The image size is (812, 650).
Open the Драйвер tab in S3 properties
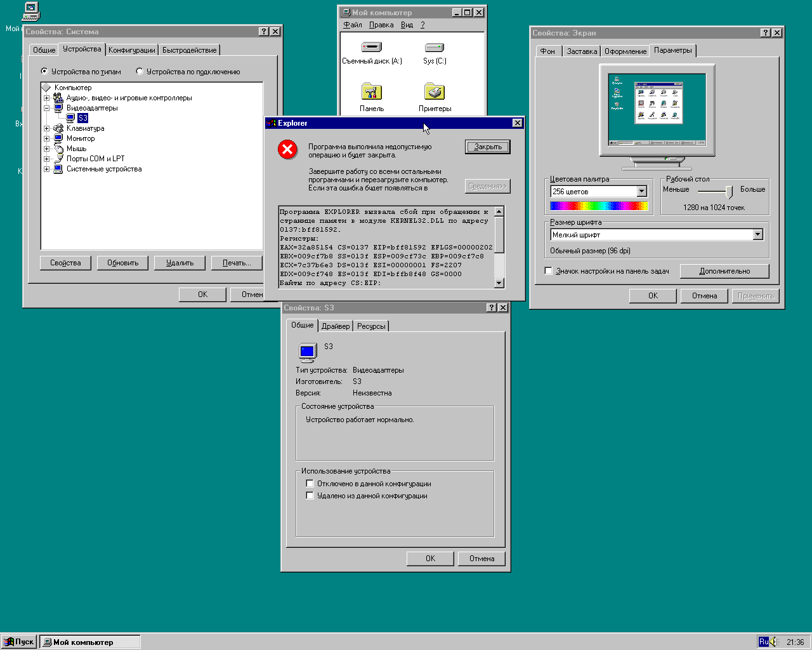click(x=336, y=326)
